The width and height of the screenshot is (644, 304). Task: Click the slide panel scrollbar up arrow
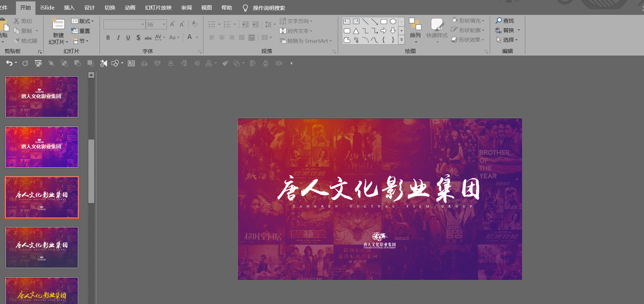click(x=91, y=75)
